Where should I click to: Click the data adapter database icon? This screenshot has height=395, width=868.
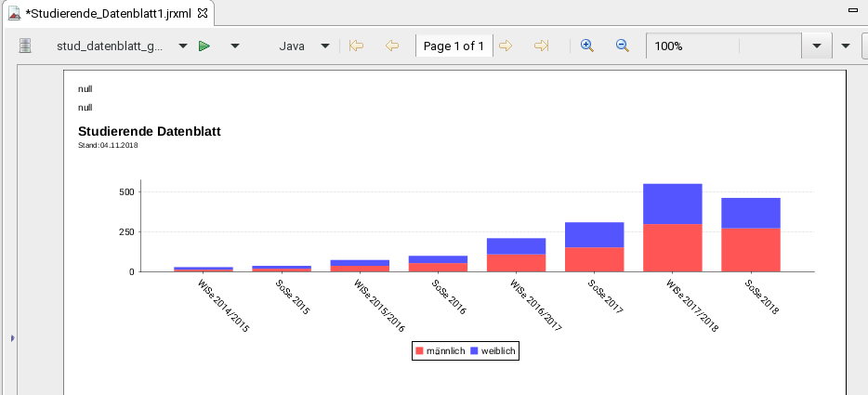pyautogui.click(x=25, y=46)
